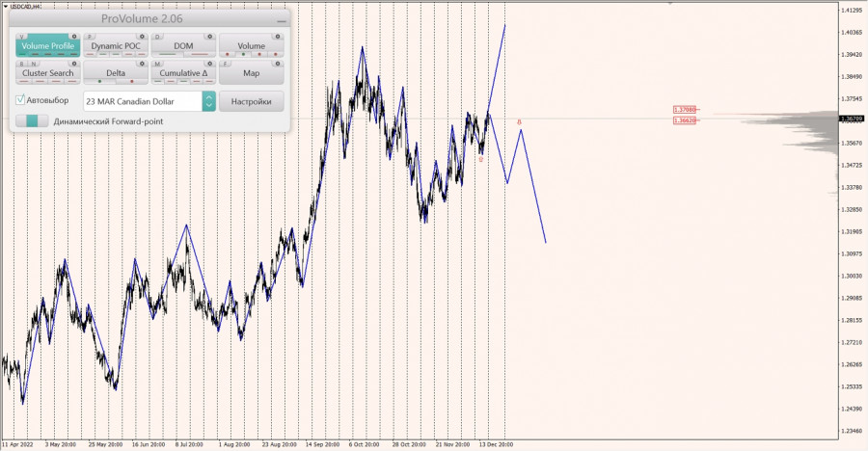Screen dimensions: 868x451
Task: Click the V hotkey tag on Volume Profile
Action: coord(23,37)
